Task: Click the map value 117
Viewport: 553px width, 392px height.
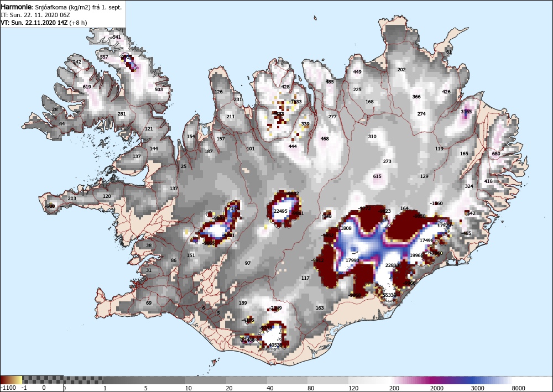Action: click(305, 278)
